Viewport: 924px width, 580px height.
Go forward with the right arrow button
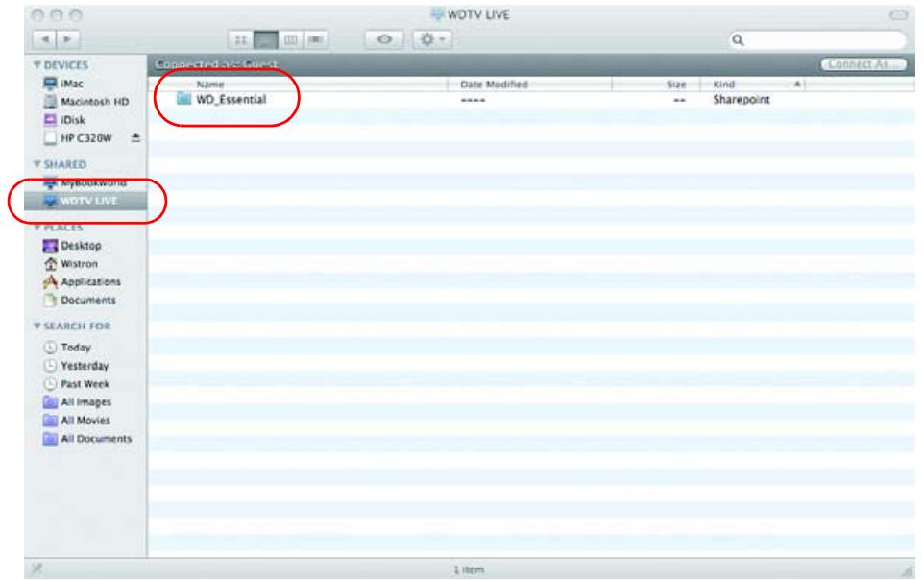(x=68, y=39)
